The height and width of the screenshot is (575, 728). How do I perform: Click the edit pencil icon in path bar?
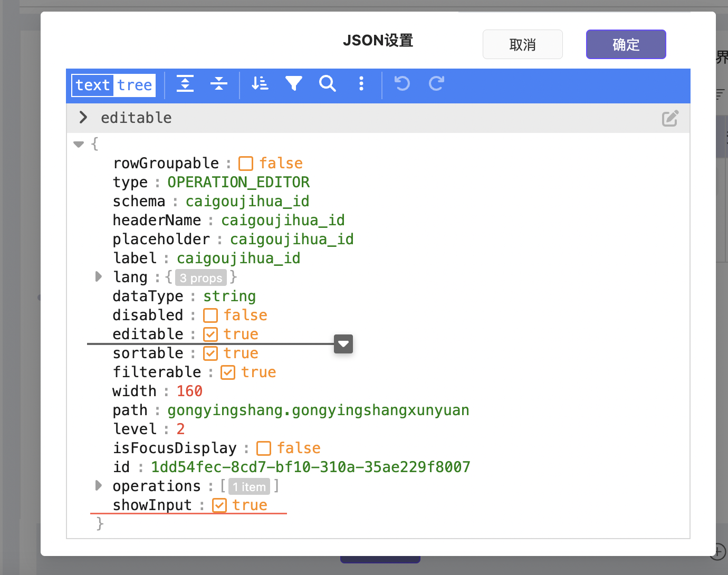click(670, 118)
